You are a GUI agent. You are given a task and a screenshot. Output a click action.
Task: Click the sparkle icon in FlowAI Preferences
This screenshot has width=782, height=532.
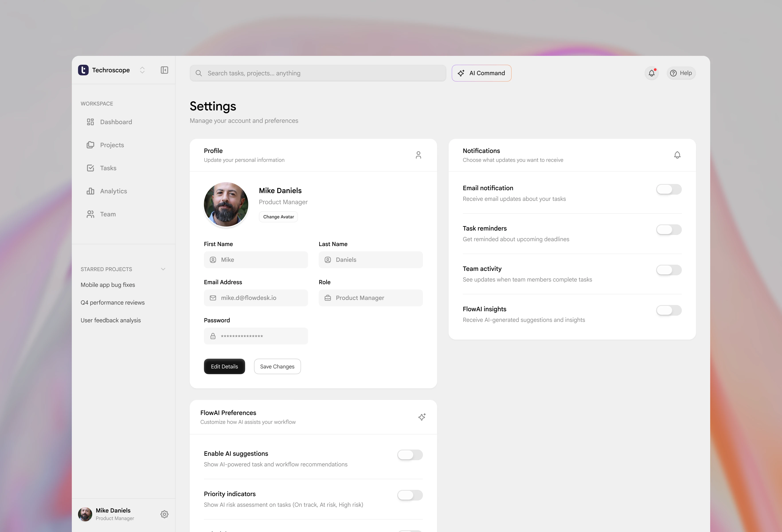[422, 417]
